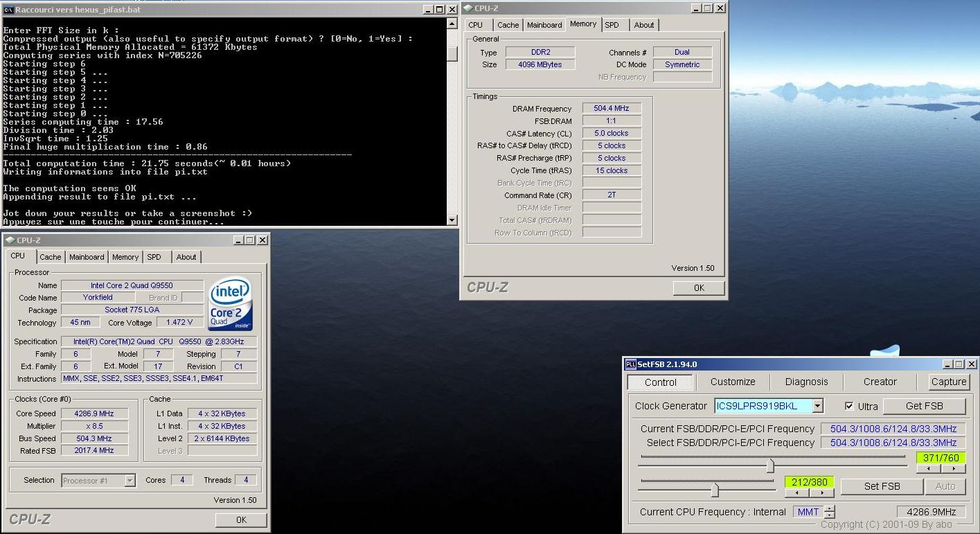The image size is (980, 534).
Task: Click the Current FSB frequency field
Action: 893,429
